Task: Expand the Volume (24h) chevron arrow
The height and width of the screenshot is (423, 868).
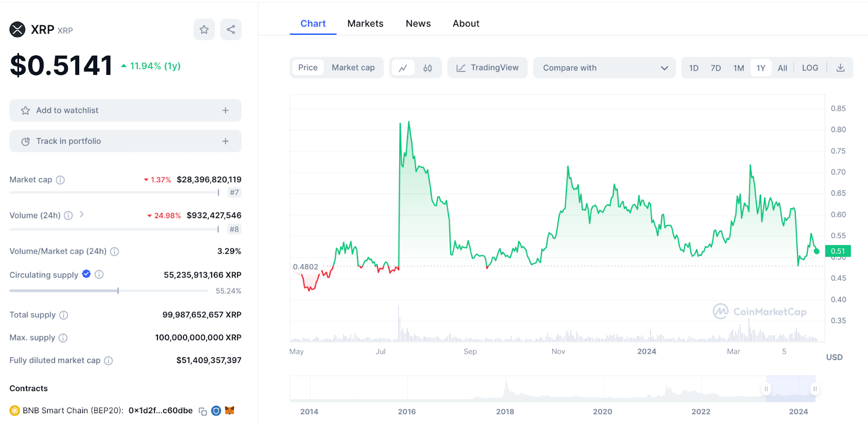Action: [81, 215]
